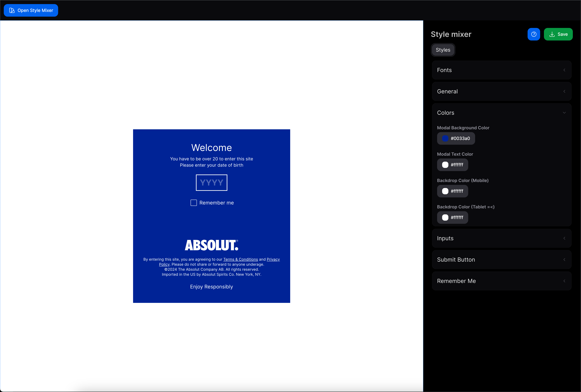Click the Open Style Mixer palette icon
Image resolution: width=581 pixels, height=392 pixels.
coord(12,10)
